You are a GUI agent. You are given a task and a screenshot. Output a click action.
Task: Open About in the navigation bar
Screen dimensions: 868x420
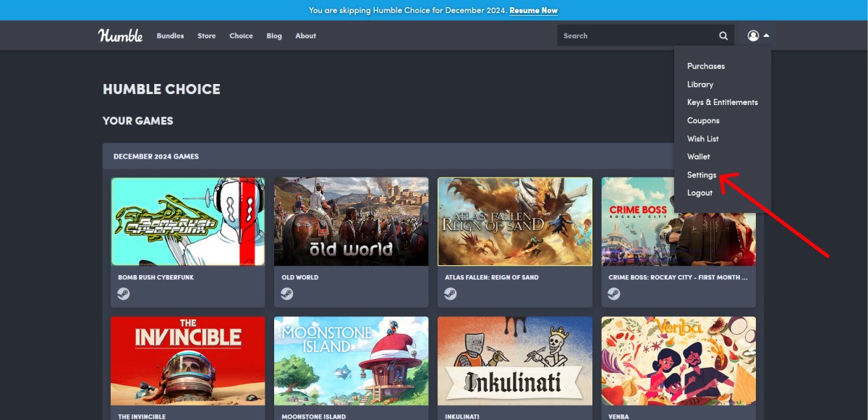tap(306, 35)
